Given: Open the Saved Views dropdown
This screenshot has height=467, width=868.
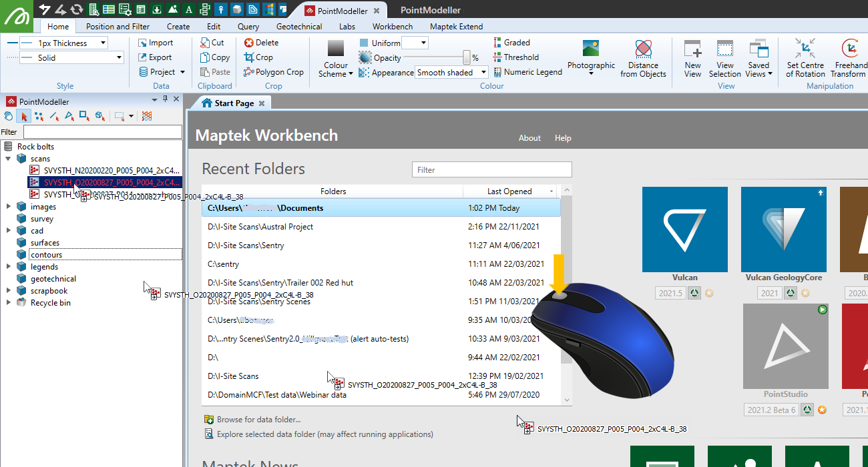Looking at the screenshot, I should click(x=758, y=58).
